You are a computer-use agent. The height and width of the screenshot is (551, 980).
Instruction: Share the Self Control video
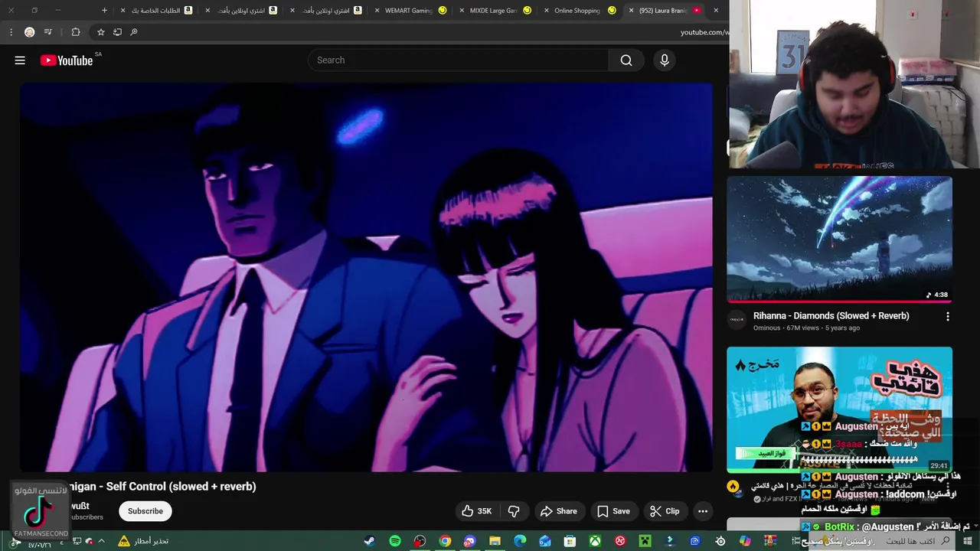[558, 511]
